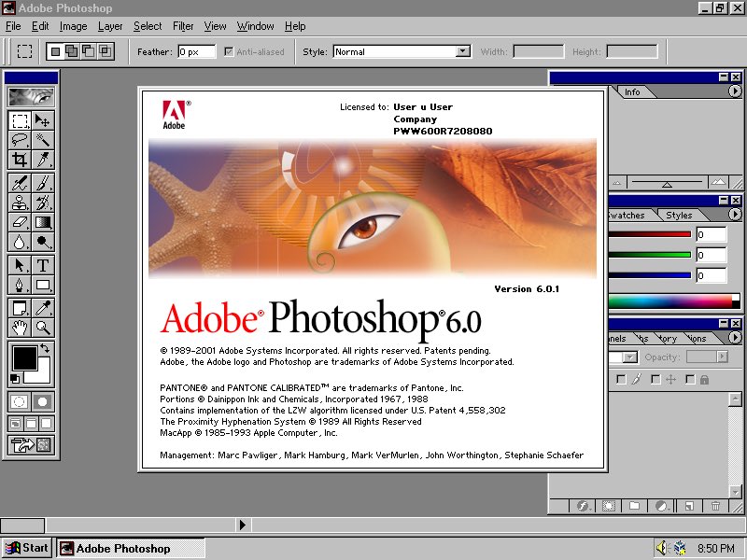This screenshot has height=560, width=747.
Task: Toggle lock position checkbox
Action: (x=656, y=380)
